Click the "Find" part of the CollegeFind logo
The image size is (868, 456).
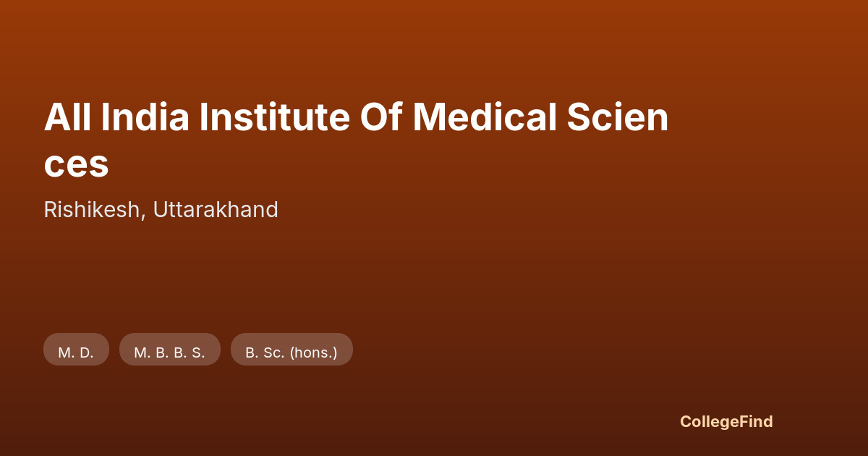[x=756, y=421]
